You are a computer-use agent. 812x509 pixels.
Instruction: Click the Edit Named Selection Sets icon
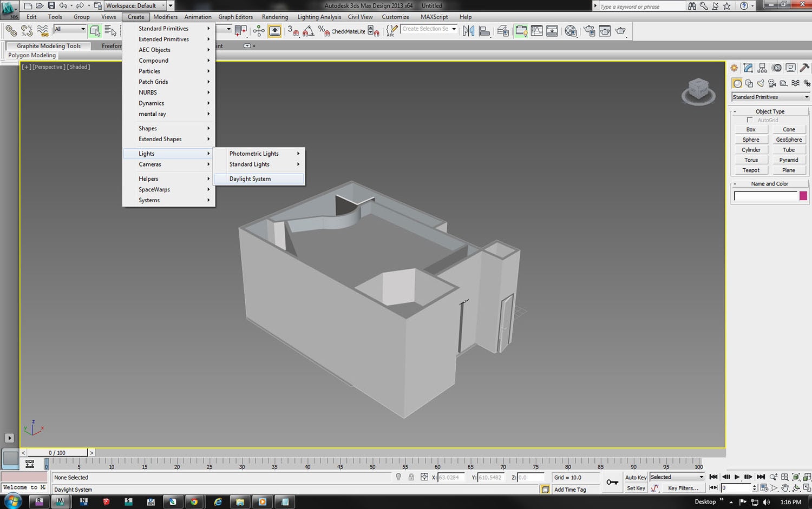click(391, 31)
